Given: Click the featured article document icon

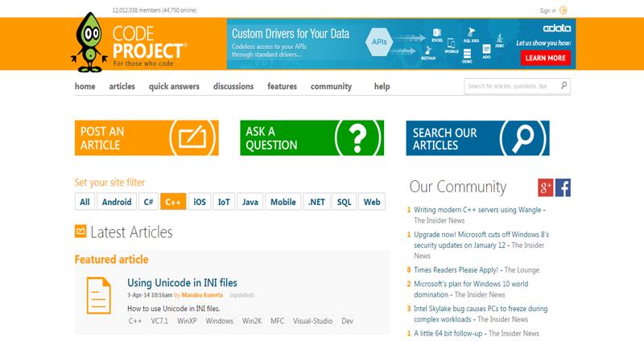Looking at the screenshot, I should pyautogui.click(x=98, y=295).
